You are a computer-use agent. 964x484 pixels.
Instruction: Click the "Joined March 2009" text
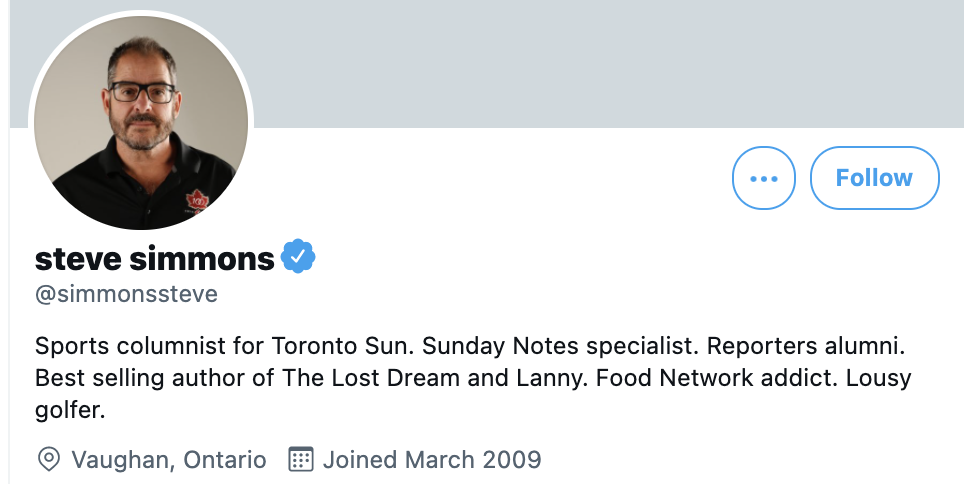point(432,460)
